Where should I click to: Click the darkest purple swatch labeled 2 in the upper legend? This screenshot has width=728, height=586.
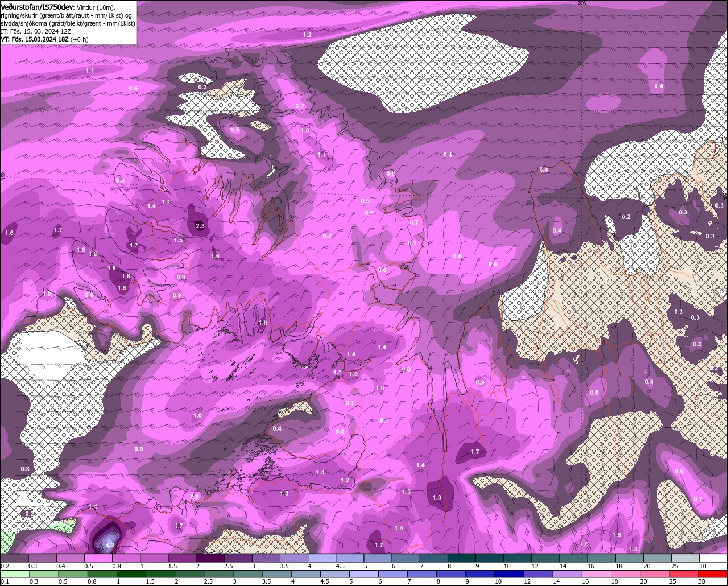(210, 558)
